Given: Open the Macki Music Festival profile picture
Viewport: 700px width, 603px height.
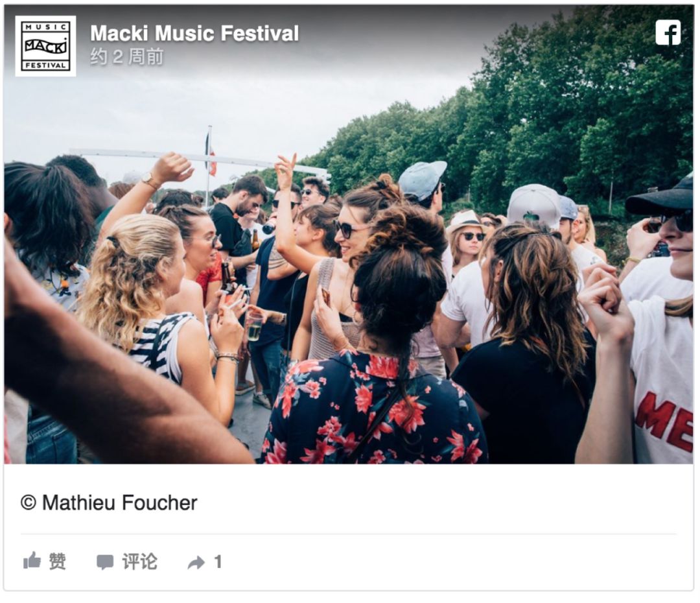Looking at the screenshot, I should pos(45,47).
